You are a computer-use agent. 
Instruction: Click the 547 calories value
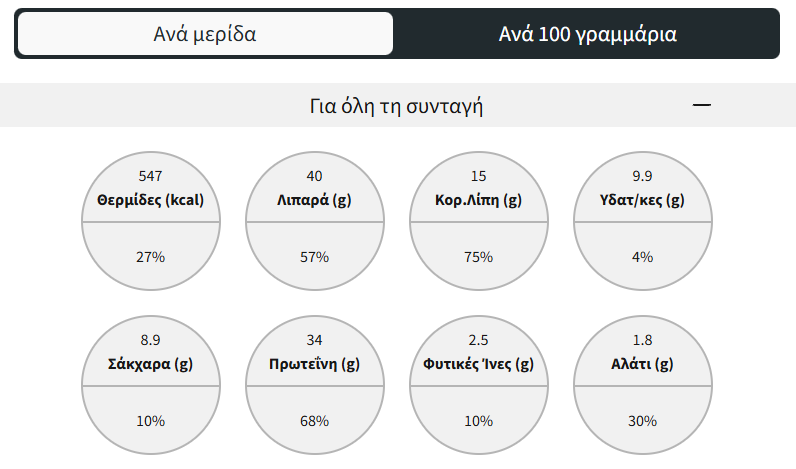click(x=150, y=176)
